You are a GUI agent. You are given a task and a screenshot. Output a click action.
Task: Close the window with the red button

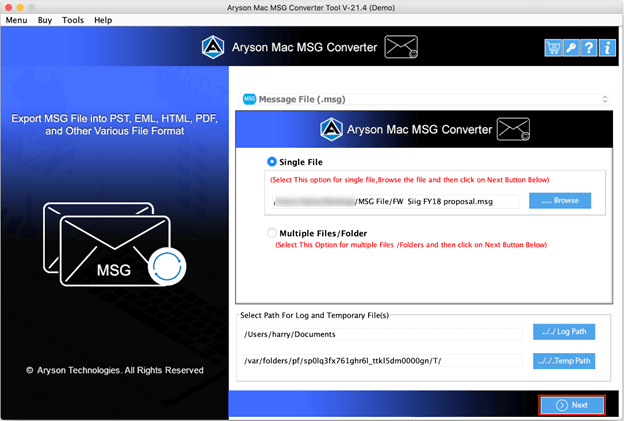(x=8, y=7)
